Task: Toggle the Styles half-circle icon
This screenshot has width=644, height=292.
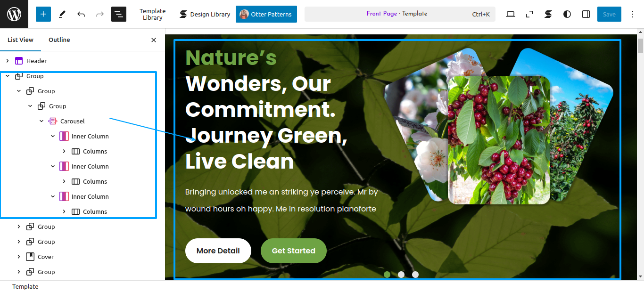Action: tap(567, 14)
